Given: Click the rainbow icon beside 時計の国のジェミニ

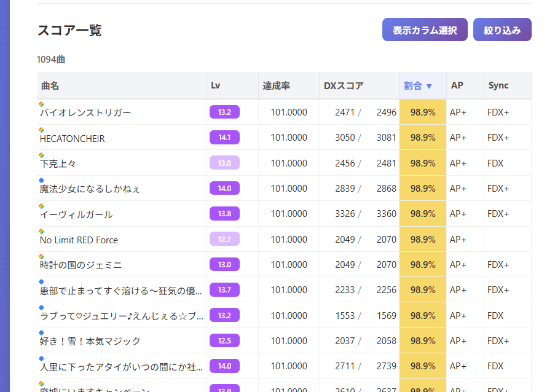Looking at the screenshot, I should pos(41,256).
